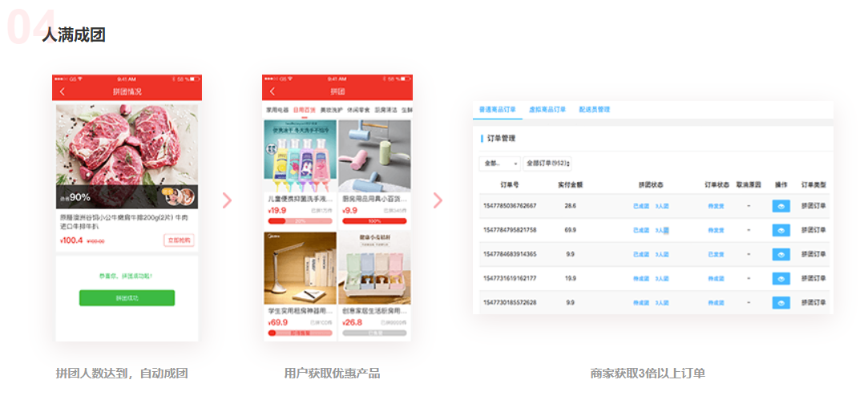Click pink arrow before order management panel

438,200
